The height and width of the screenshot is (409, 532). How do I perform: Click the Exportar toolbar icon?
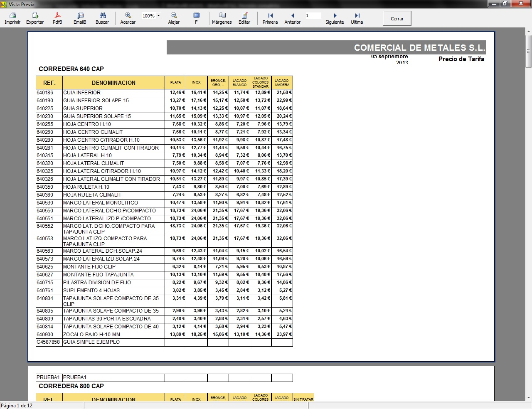tap(35, 15)
